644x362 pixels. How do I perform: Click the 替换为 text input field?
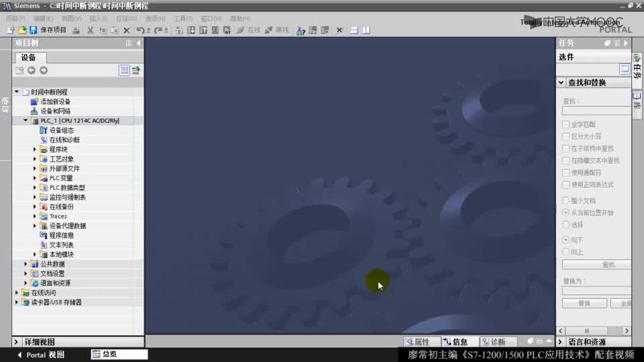coord(596,291)
